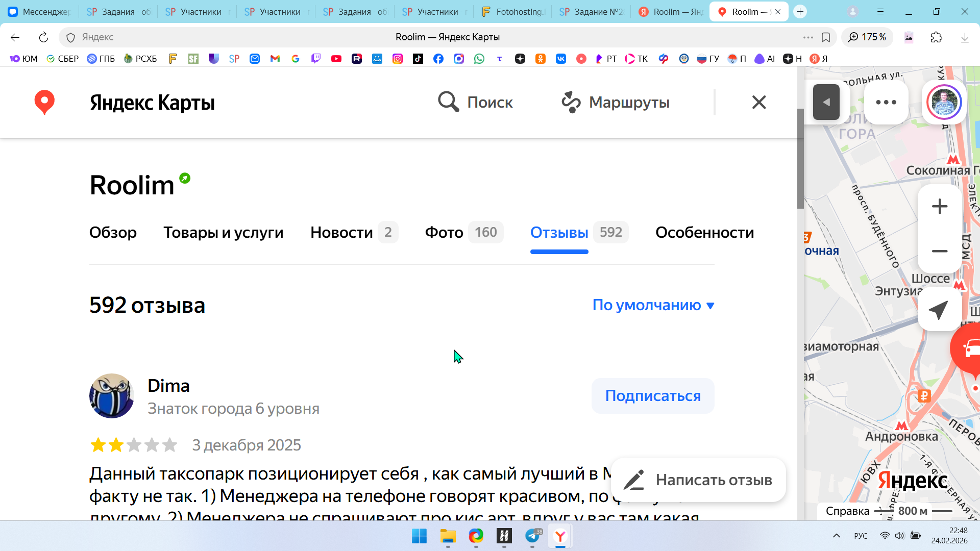Open the 175% zoom level control
980x551 pixels.
(x=867, y=37)
